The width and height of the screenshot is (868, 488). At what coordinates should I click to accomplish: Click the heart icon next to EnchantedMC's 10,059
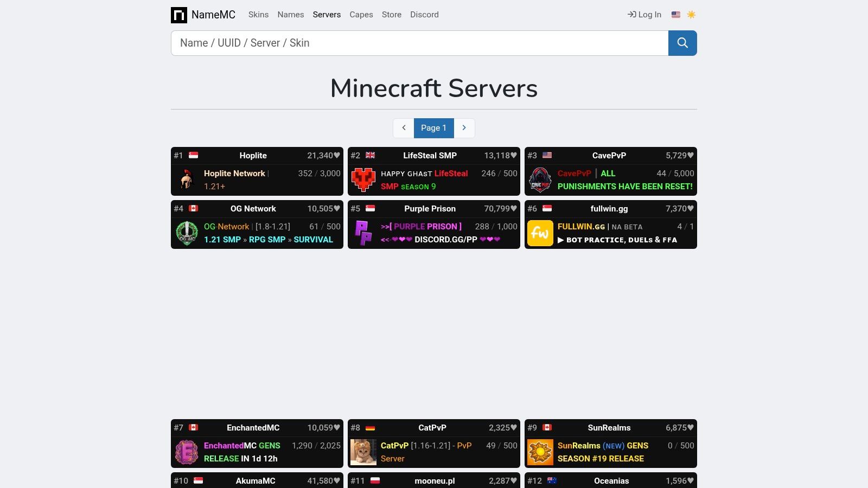point(337,428)
